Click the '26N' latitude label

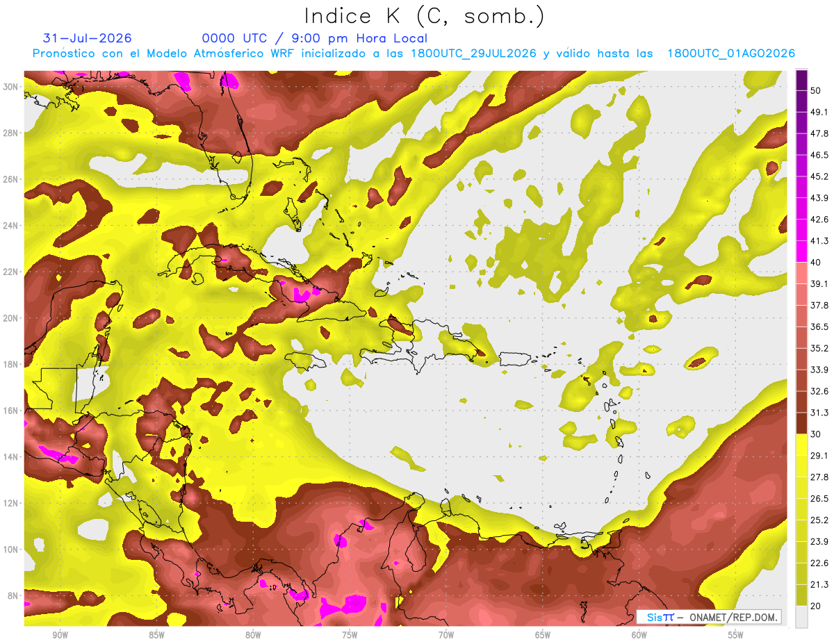coord(11,179)
